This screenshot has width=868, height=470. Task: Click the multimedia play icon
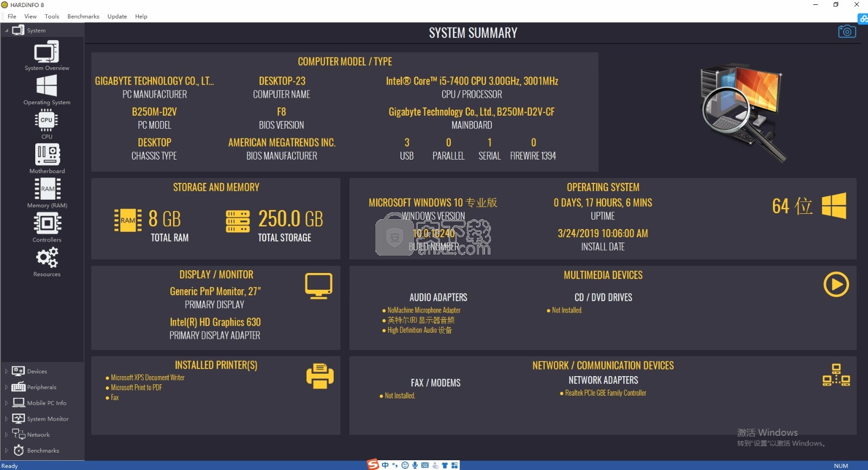(836, 284)
